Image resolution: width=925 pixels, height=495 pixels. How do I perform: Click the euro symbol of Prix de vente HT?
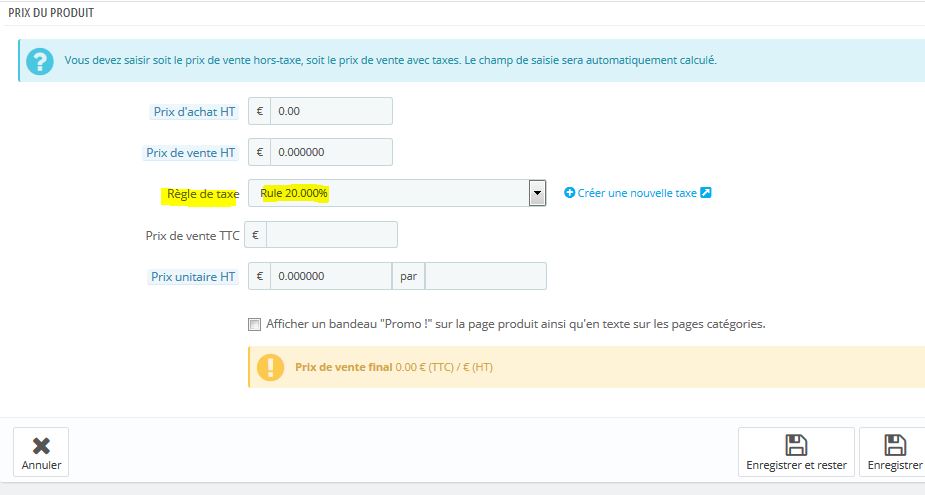260,152
